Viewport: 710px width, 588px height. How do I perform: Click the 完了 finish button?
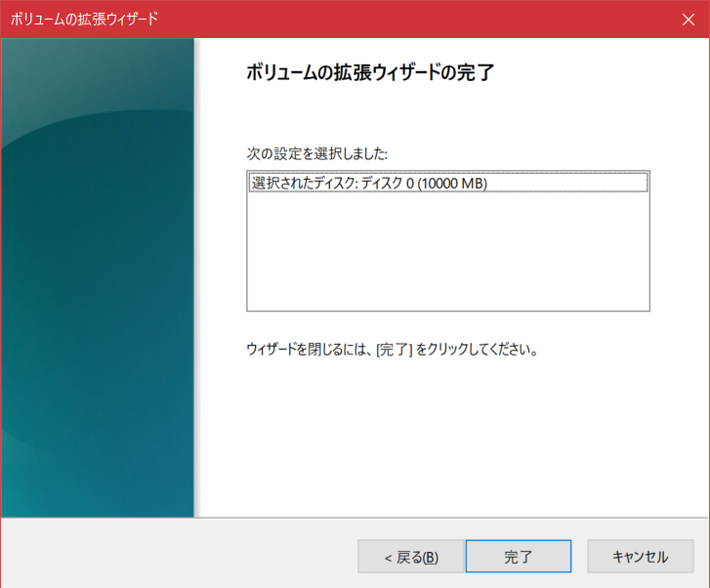point(519,557)
